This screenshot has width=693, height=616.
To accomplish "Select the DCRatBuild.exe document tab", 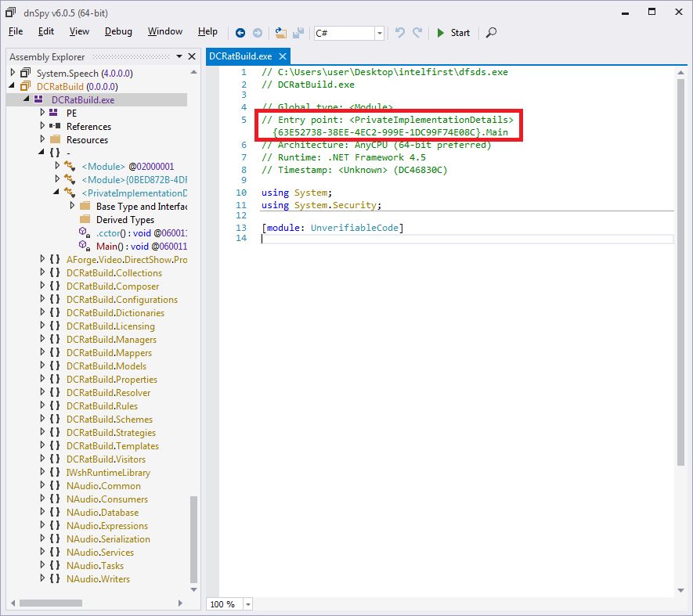I will coord(240,56).
